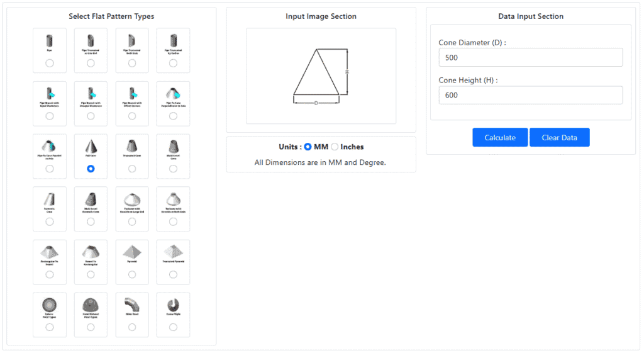The image size is (644, 353).
Task: Select the Round To Rectangular radio button
Action: tap(91, 274)
